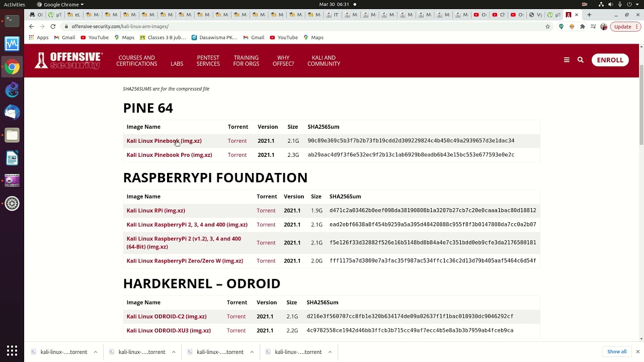Reload the current page

tap(53, 27)
